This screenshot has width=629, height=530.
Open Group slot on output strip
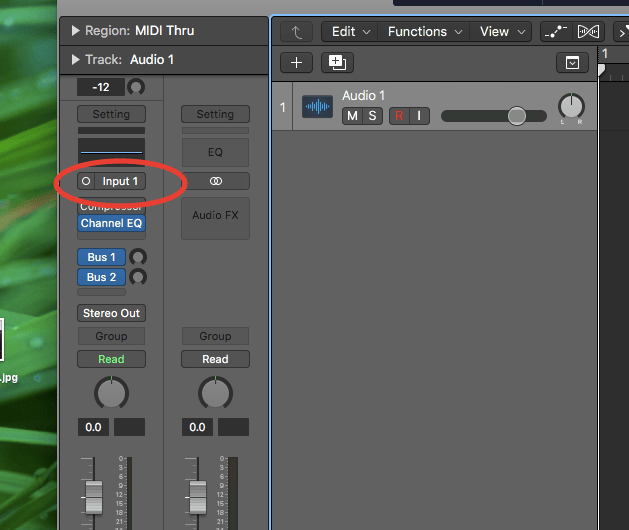pyautogui.click(x=215, y=336)
